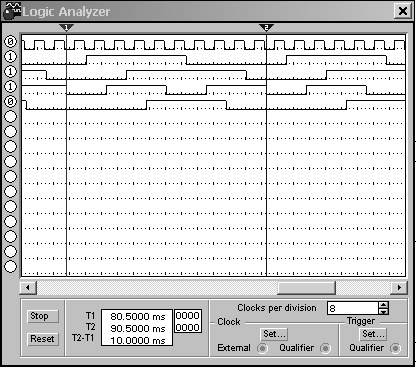Click the right arrow of the horizontal scrollbar
The height and width of the screenshot is (367, 416).
[x=399, y=287]
